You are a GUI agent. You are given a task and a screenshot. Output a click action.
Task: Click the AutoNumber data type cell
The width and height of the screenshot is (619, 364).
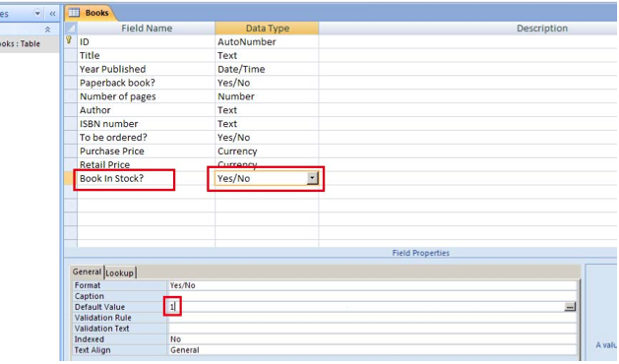pos(267,42)
